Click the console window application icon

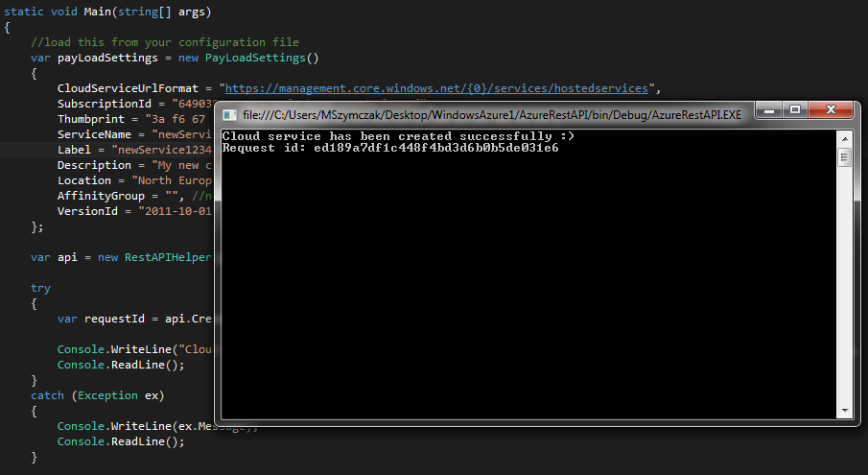tap(229, 115)
